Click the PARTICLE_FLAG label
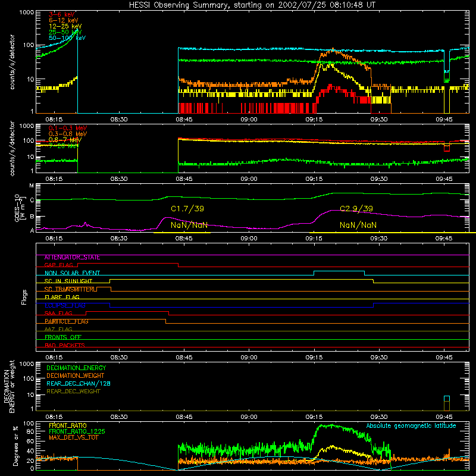This screenshot has width=476, height=476. pos(67,321)
